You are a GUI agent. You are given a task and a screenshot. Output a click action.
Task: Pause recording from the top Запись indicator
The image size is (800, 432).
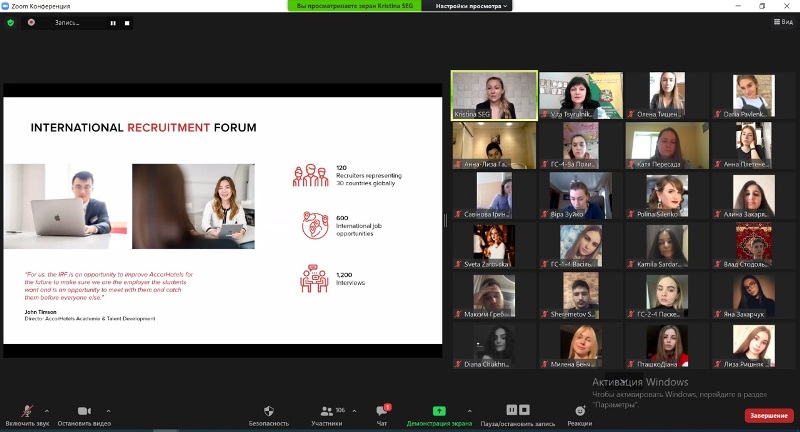tap(113, 23)
